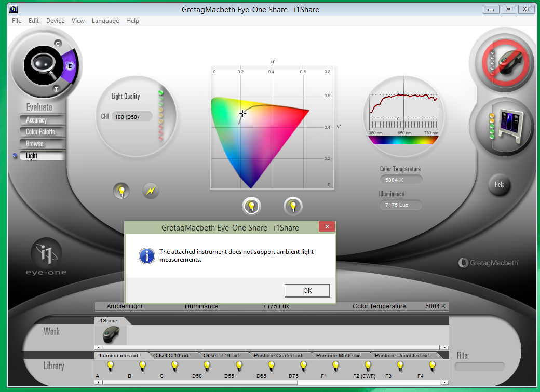Click the Color Temperature value 5004 K
This screenshot has height=392, width=540.
401,180
